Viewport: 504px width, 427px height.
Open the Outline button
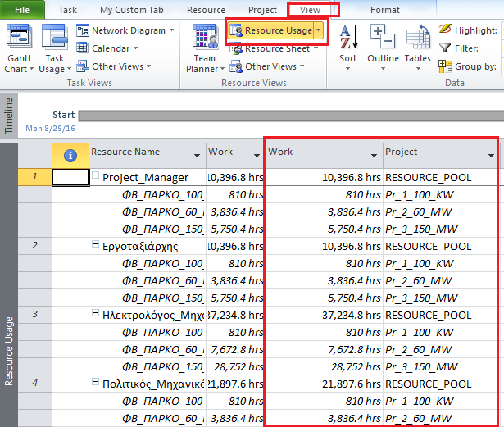pyautogui.click(x=383, y=47)
